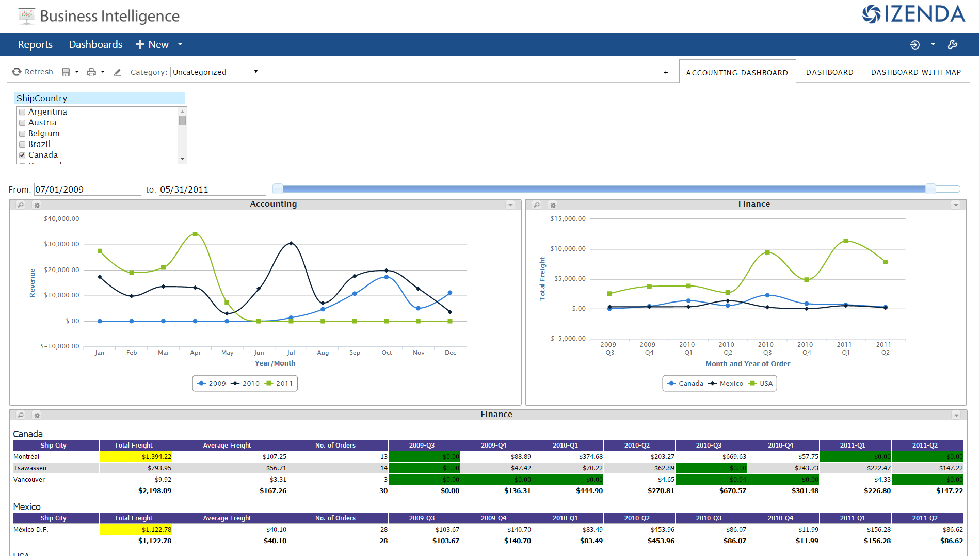Enable the Brazil ship country checkbox
The height and width of the screenshot is (556, 980).
[22, 145]
